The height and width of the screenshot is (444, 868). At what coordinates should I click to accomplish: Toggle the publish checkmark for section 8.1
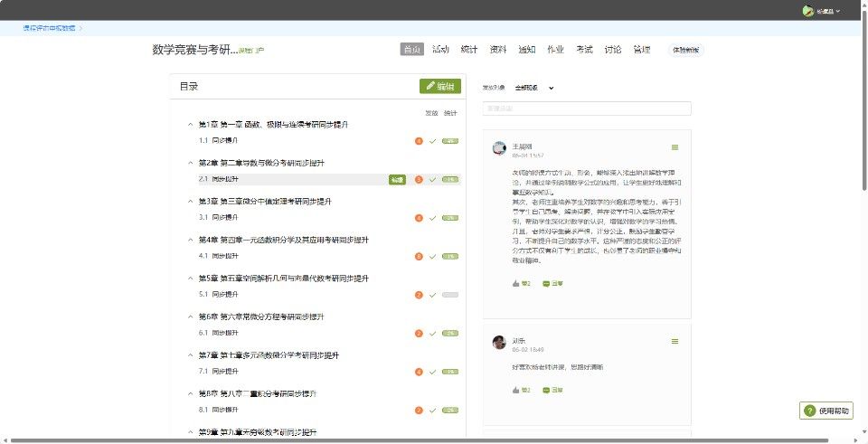coord(433,411)
